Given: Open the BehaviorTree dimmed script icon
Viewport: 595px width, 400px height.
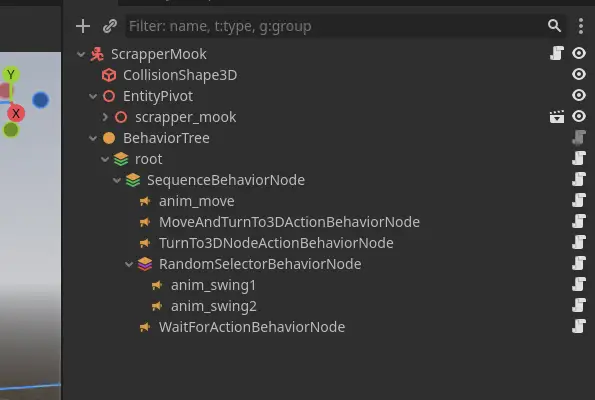Looking at the screenshot, I should [x=579, y=137].
